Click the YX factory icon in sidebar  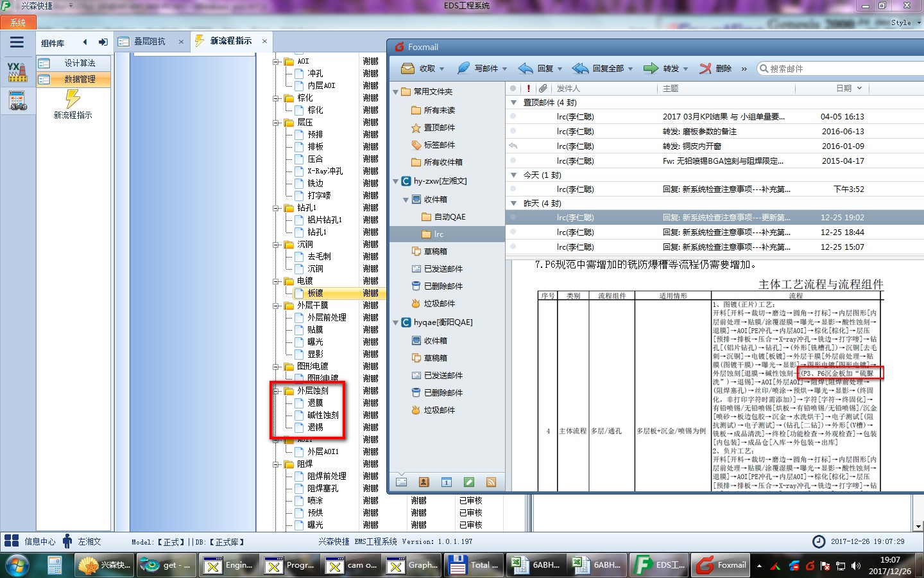coord(17,72)
